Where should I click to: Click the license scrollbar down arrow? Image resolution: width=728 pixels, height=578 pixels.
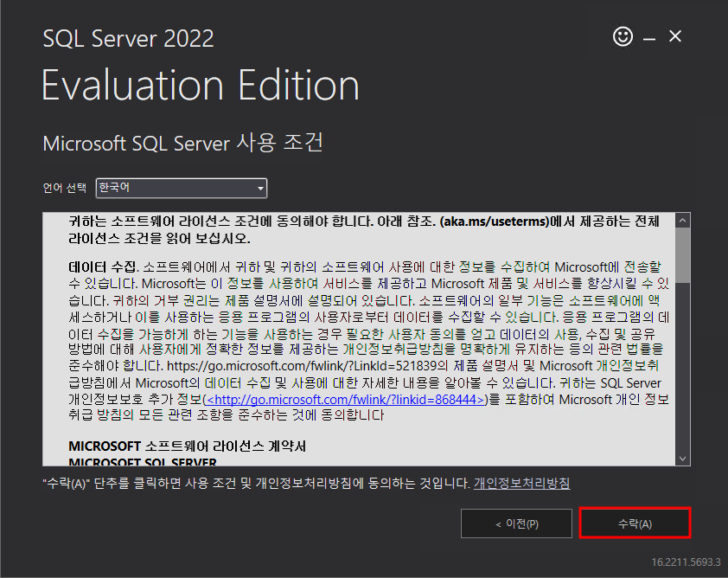(682, 459)
